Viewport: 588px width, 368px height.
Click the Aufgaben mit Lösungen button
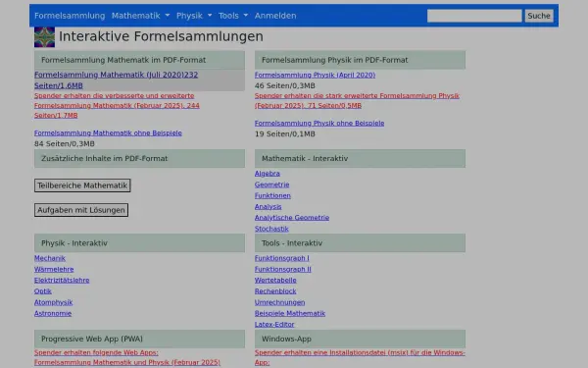coord(81,210)
